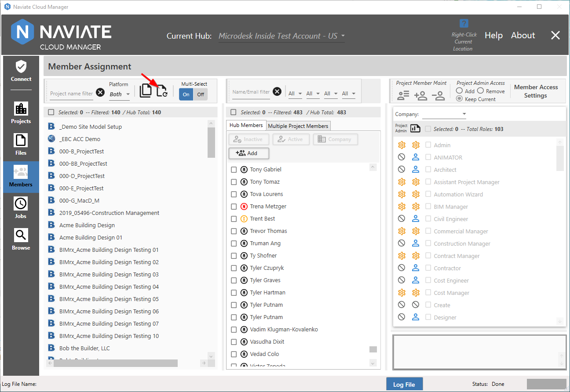570x392 pixels.
Task: Click the Add member button
Action: (249, 153)
